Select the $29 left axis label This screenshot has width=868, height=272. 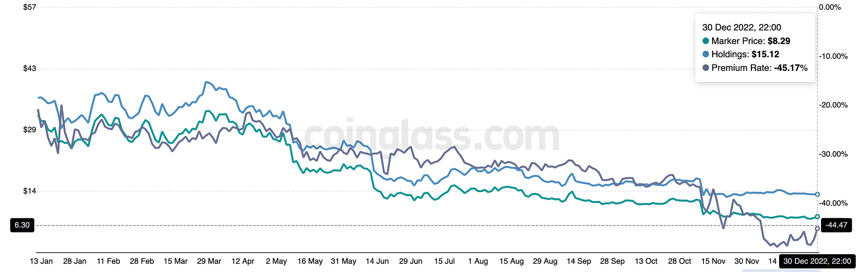(x=30, y=130)
